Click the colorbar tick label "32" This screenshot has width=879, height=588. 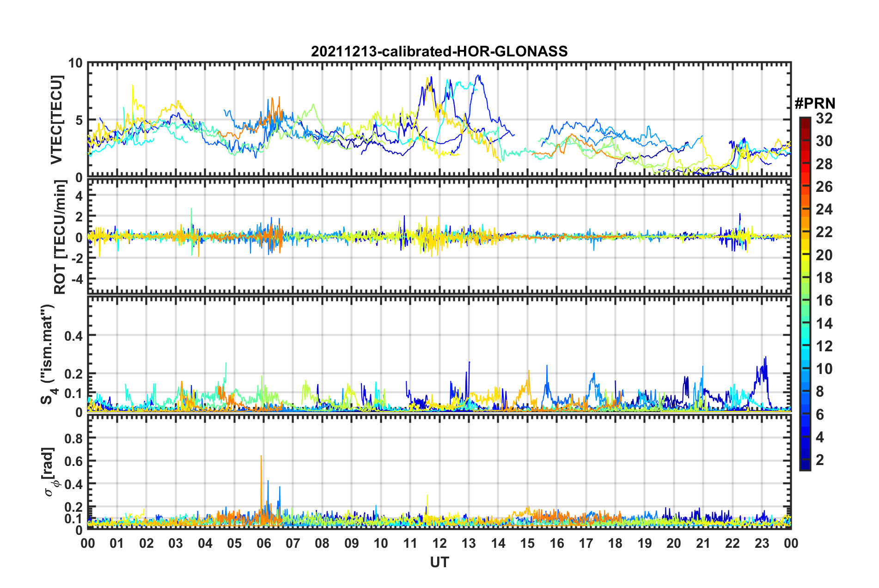click(x=824, y=118)
